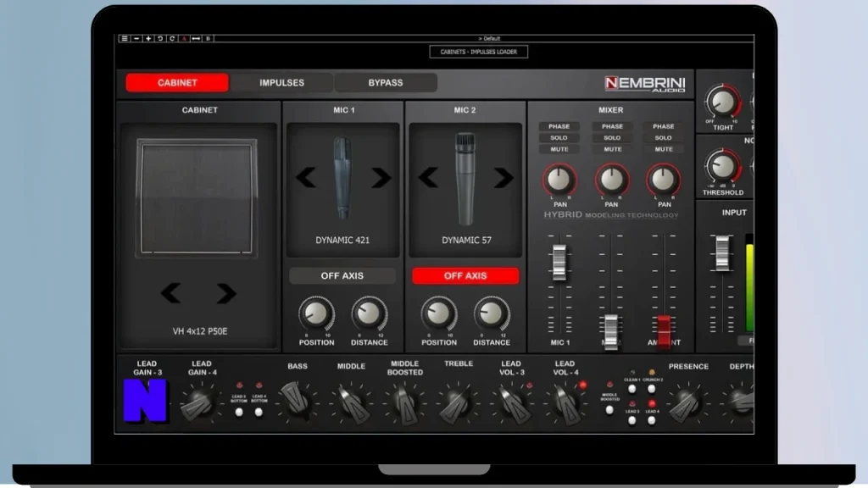Select preset slot B in toolbar
868x488 pixels.
click(209, 39)
